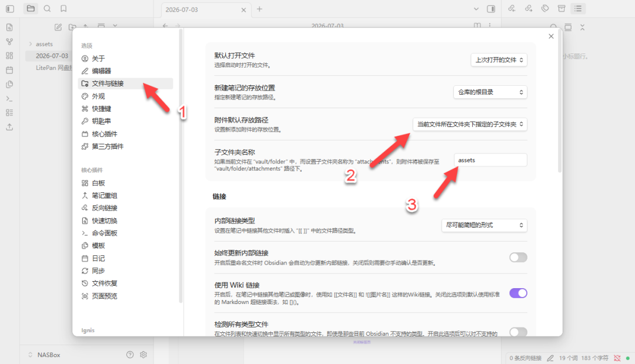Open 白板 plugin settings
The height and width of the screenshot is (364, 635).
click(x=126, y=183)
